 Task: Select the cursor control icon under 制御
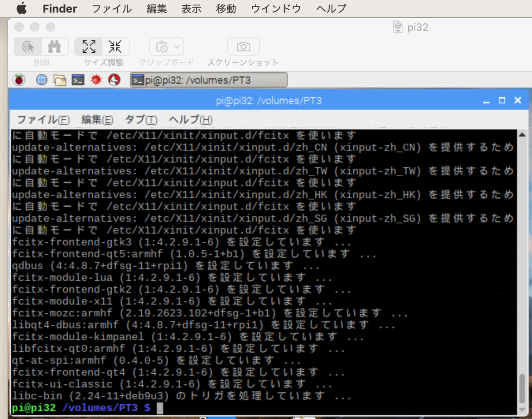(x=27, y=46)
